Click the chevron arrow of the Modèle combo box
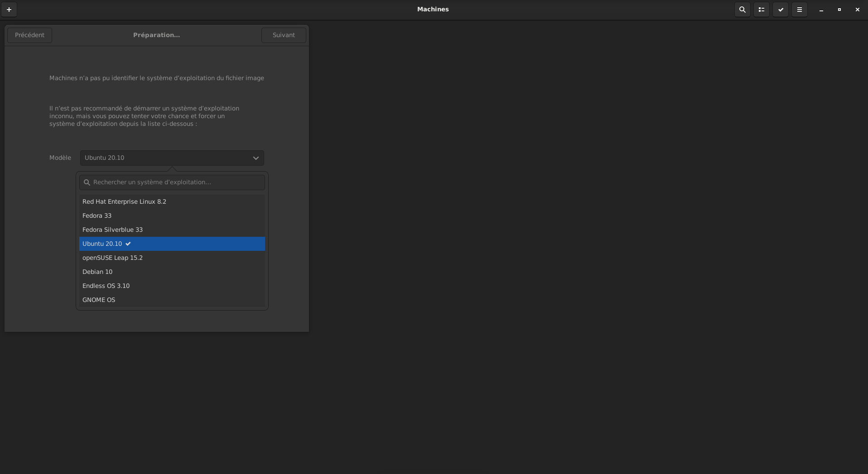The width and height of the screenshot is (868, 474). [256, 158]
